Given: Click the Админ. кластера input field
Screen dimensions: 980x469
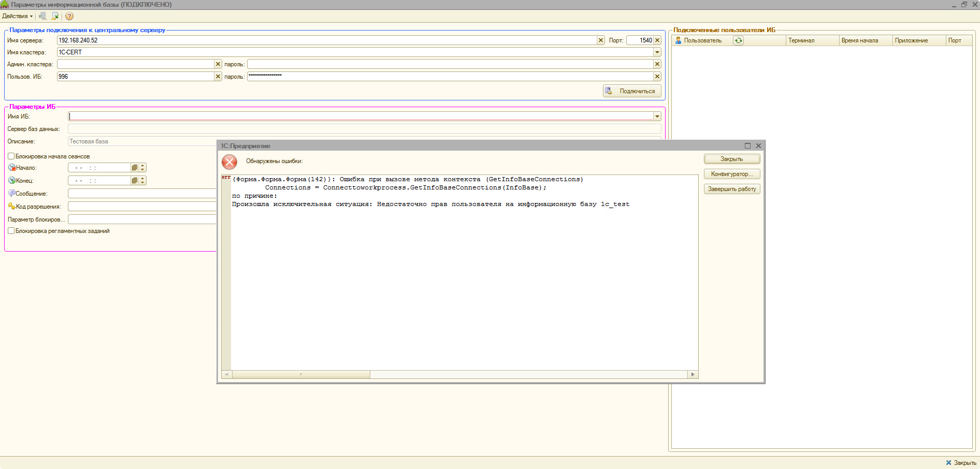Looking at the screenshot, I should coord(136,64).
